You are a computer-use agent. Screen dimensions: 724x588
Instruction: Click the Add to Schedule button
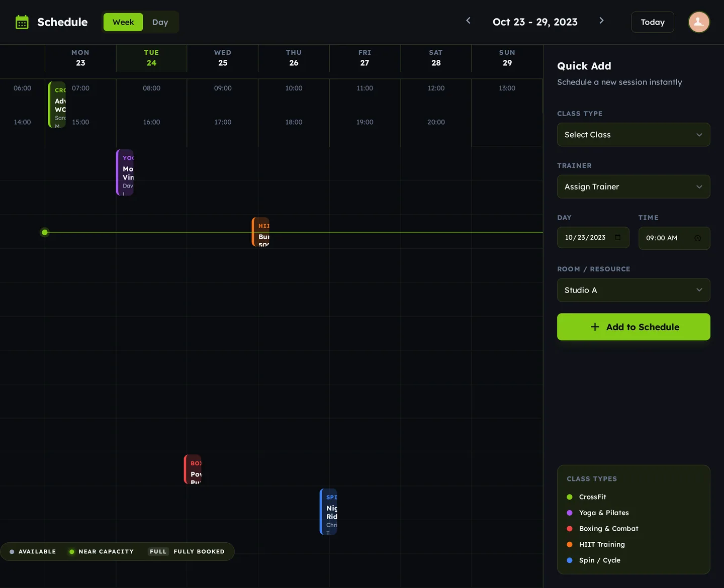[633, 327]
